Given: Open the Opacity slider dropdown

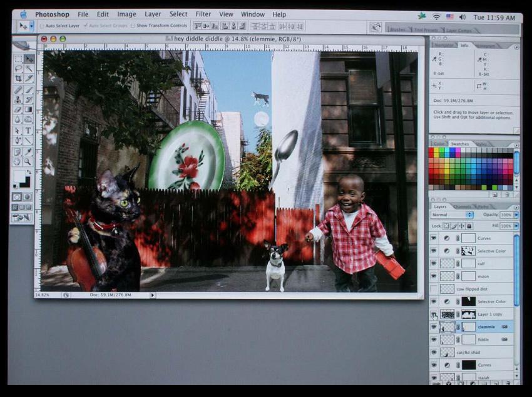Looking at the screenshot, I should click(x=516, y=214).
